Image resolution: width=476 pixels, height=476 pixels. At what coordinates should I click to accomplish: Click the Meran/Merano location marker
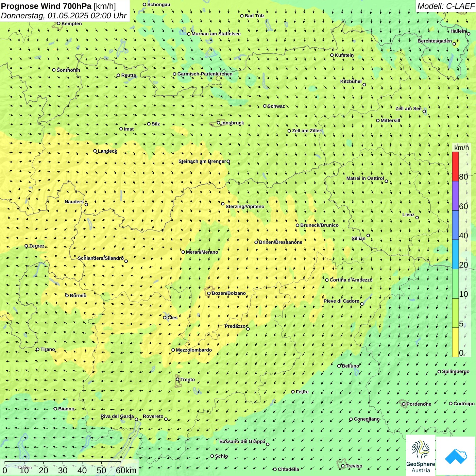183,252
